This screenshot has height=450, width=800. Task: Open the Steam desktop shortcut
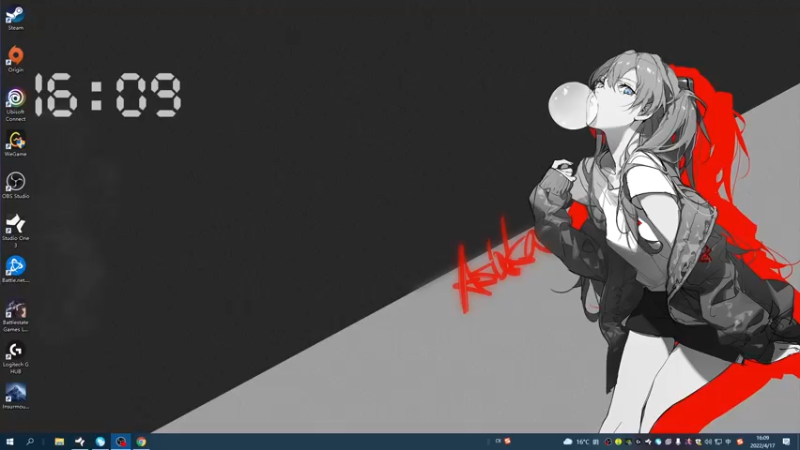click(x=15, y=18)
